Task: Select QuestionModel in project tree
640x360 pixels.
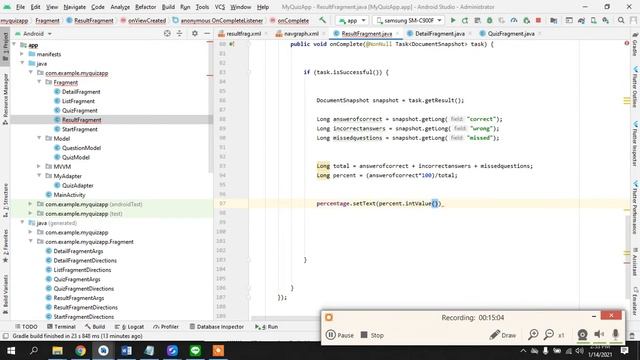Action: click(81, 148)
